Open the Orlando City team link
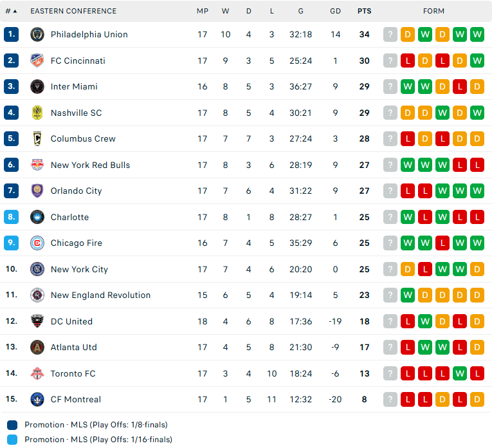Screen dimensions: 492x448 pos(77,191)
